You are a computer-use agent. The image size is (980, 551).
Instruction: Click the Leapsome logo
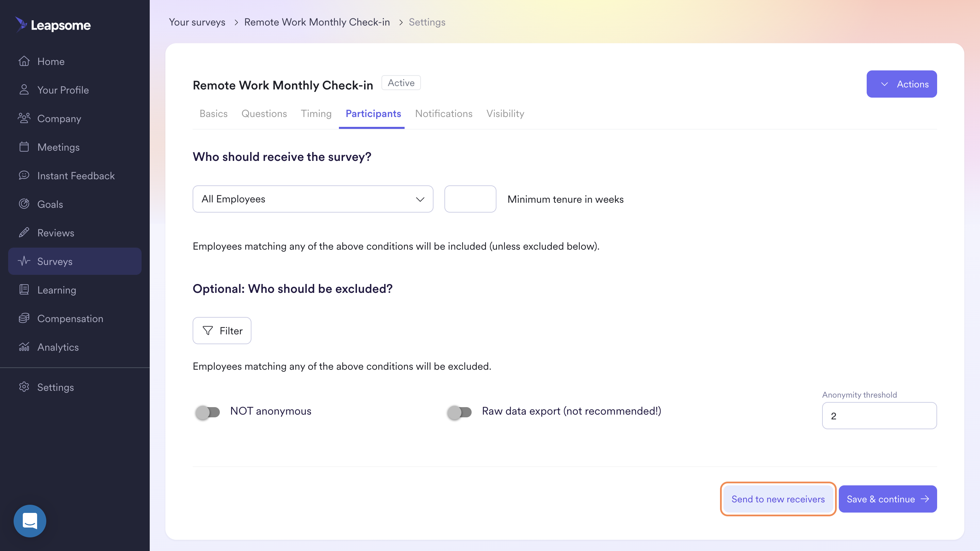(x=53, y=25)
